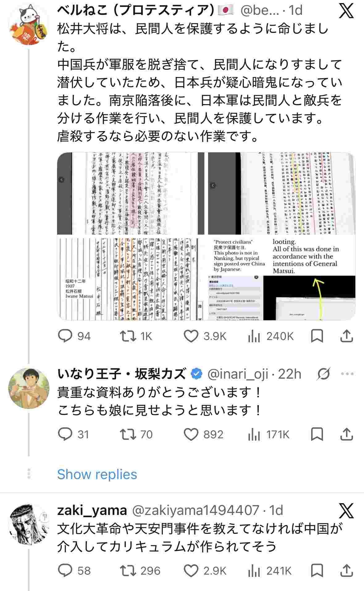The image size is (364, 591).
Task: Open the X logo on ベルねこ post
Action: pyautogui.click(x=346, y=11)
